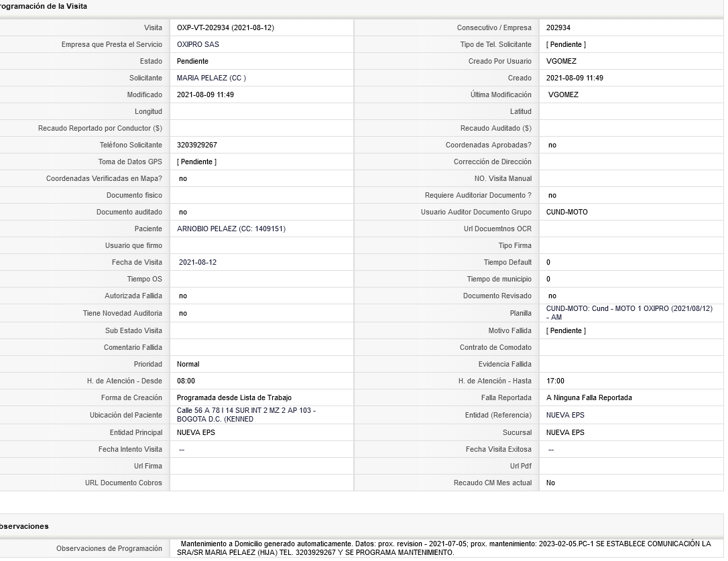
Task: Click 'no' for Tiene Novedad Auditoria
Action: pos(183,314)
